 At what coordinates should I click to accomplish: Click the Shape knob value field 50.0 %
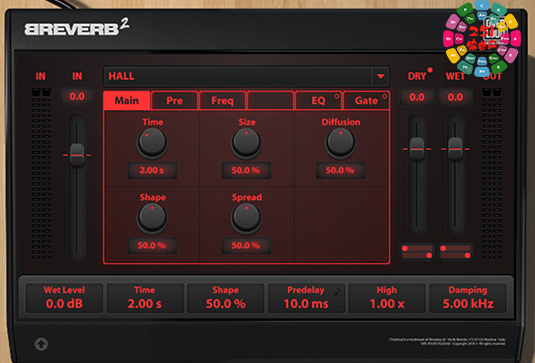click(152, 245)
